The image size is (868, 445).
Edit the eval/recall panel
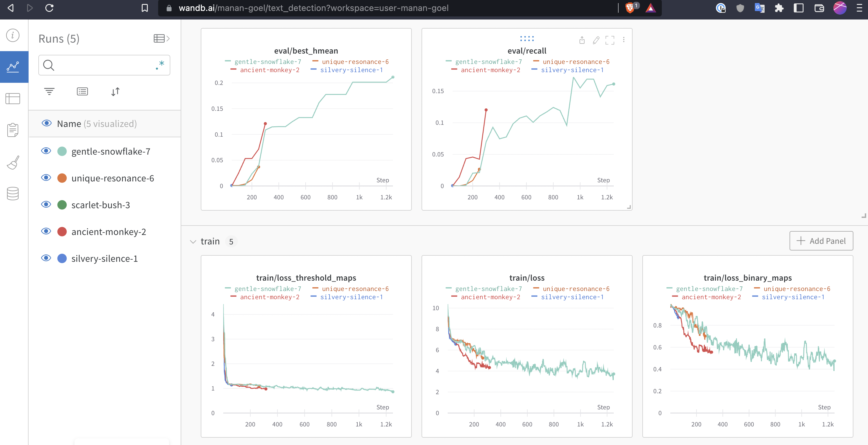(x=596, y=40)
